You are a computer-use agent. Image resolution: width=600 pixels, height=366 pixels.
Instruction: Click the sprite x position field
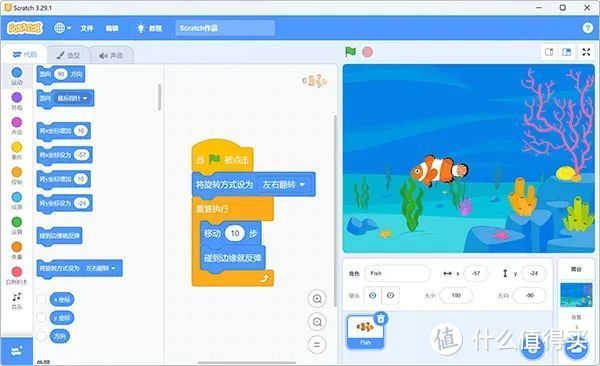point(476,273)
